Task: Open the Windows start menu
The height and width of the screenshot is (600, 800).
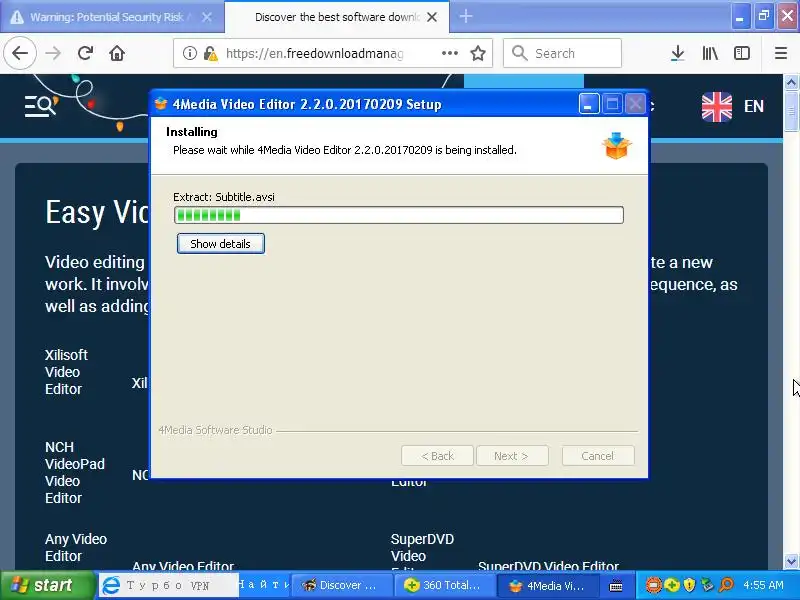Action: (47, 585)
